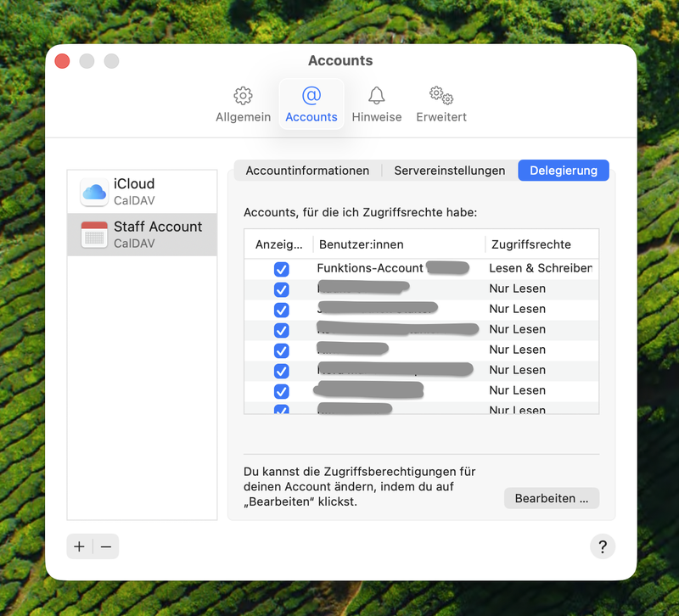This screenshot has height=616, width=679.
Task: Toggle the checkbox in the second delegate row
Action: (x=282, y=289)
